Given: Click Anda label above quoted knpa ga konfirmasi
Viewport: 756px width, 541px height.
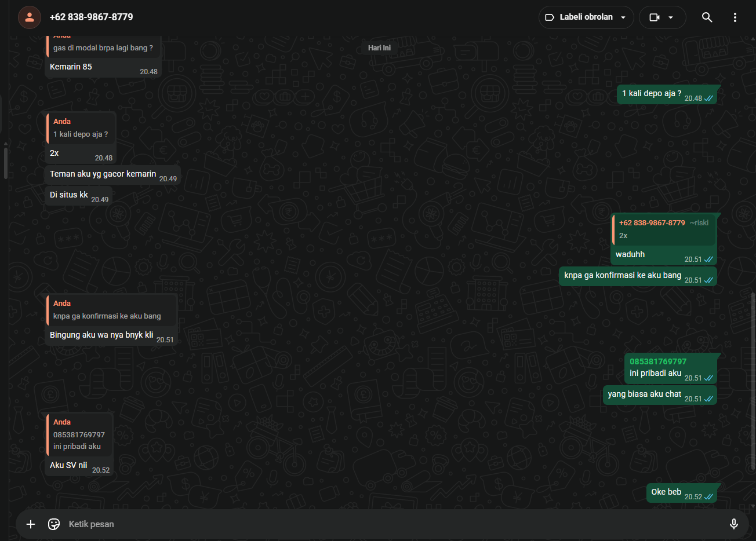Looking at the screenshot, I should pyautogui.click(x=62, y=304).
